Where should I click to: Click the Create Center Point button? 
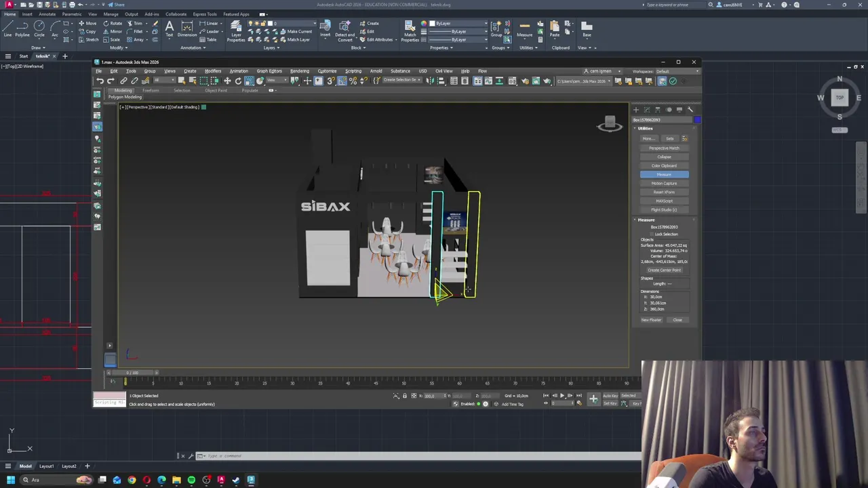click(664, 270)
